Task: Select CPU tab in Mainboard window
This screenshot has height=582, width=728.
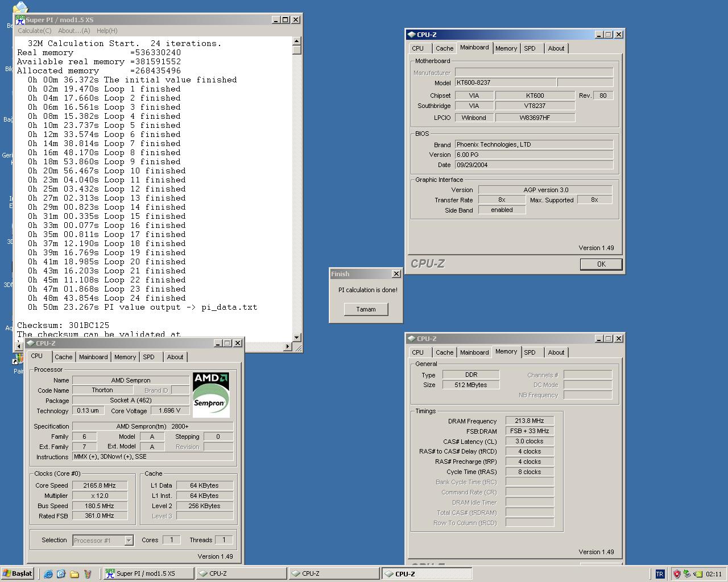Action: (418, 49)
